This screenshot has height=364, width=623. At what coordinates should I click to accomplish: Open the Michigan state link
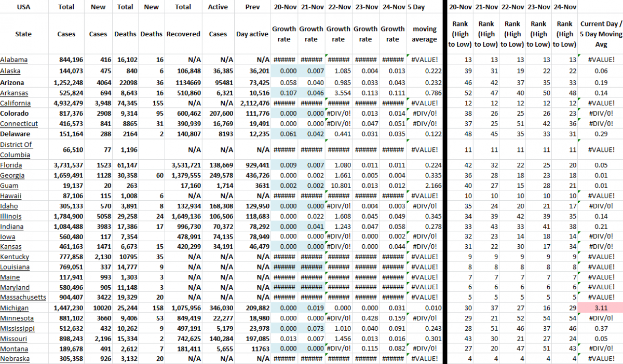14,307
